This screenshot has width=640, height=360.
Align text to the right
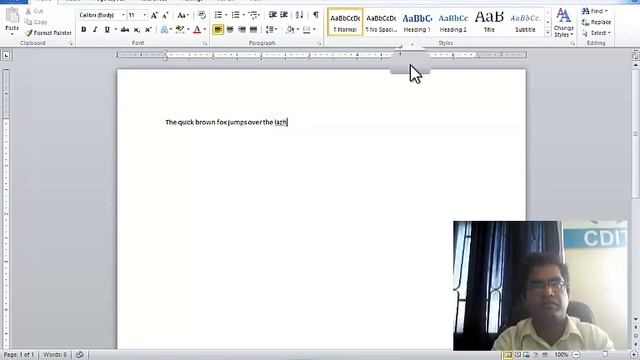(x=242, y=29)
